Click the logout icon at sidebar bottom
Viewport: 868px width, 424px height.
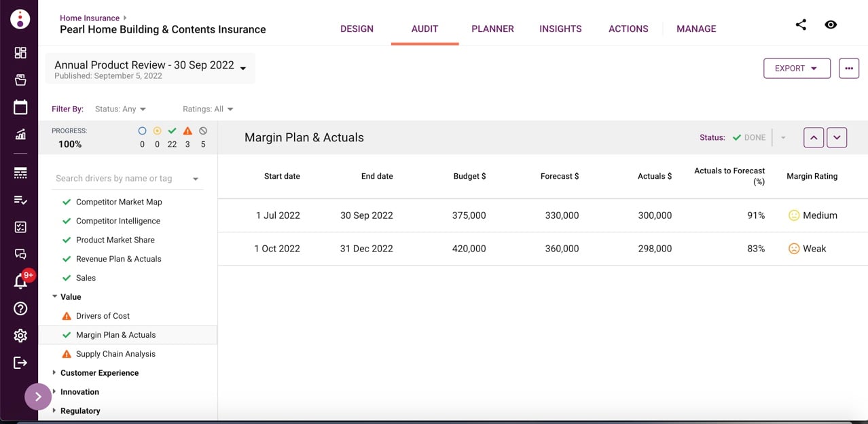20,362
